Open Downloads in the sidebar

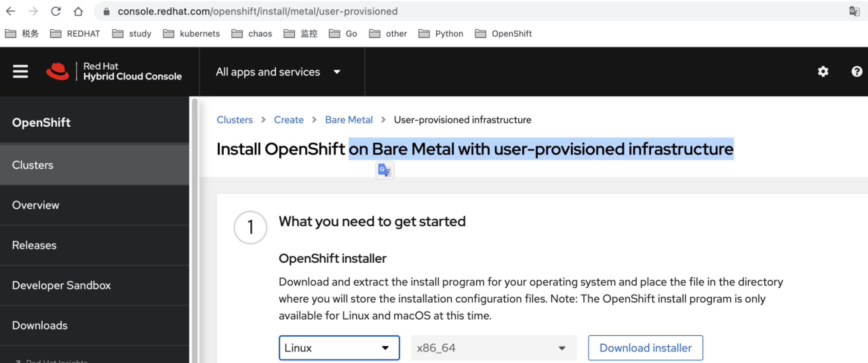(x=40, y=325)
